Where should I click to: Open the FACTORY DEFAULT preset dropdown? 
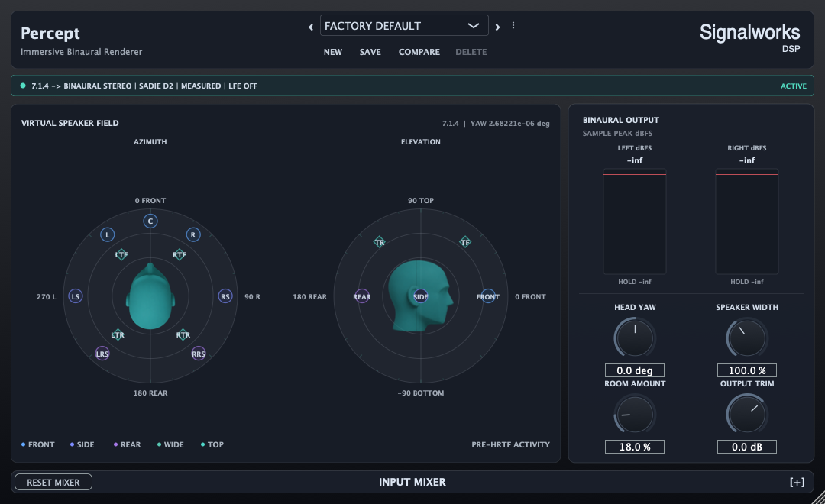click(404, 26)
